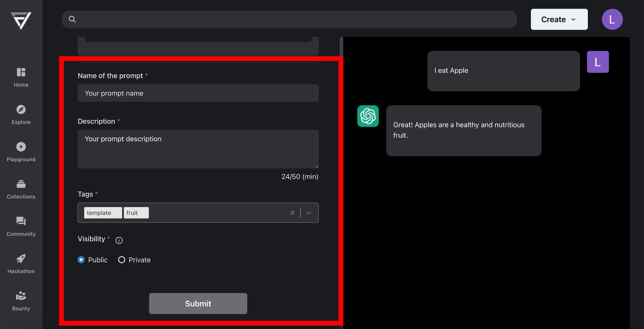
Task: Click the 'I eat Apple' message bubble
Action: pyautogui.click(x=503, y=71)
